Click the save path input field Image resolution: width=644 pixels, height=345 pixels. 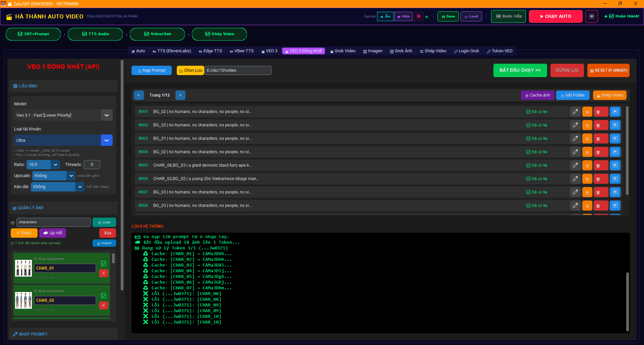tap(238, 70)
